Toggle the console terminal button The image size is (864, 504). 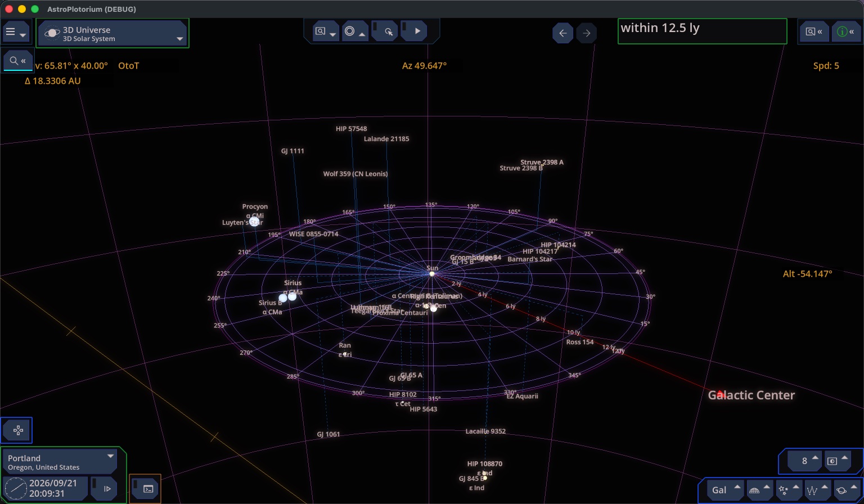145,488
